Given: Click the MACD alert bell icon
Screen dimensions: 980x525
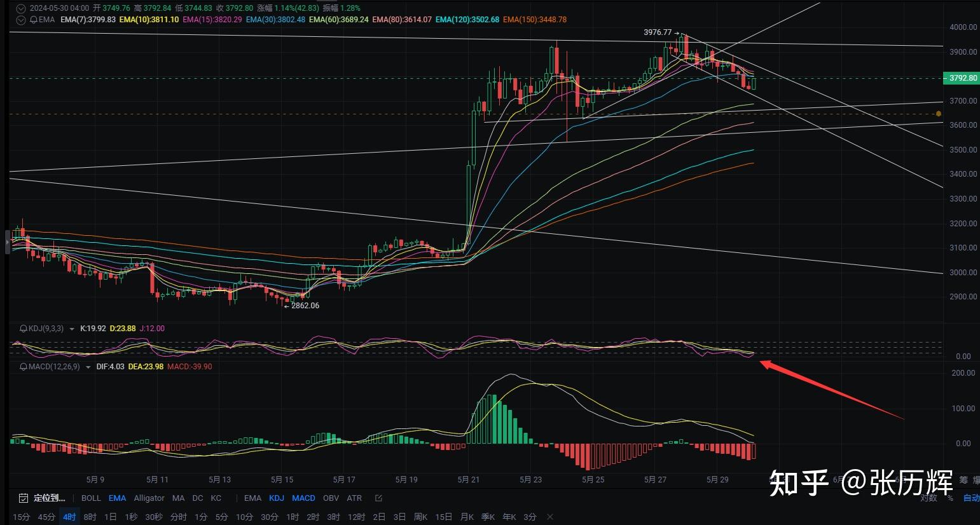Looking at the screenshot, I should click(x=24, y=367).
